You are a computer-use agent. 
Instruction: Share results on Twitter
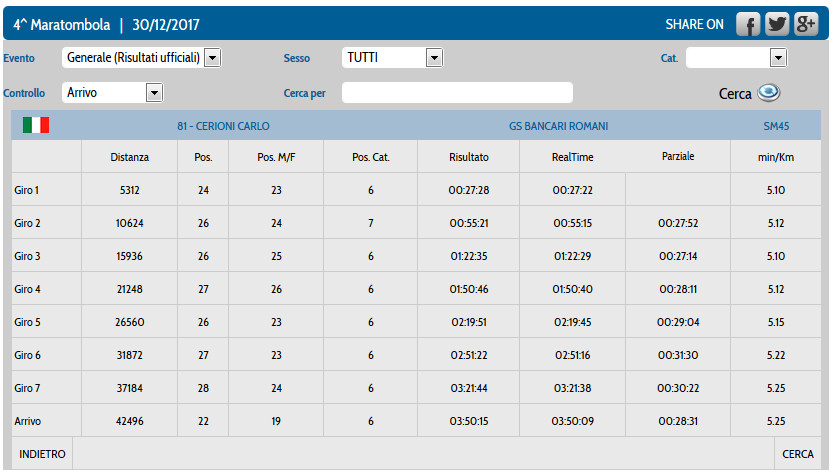pos(777,25)
